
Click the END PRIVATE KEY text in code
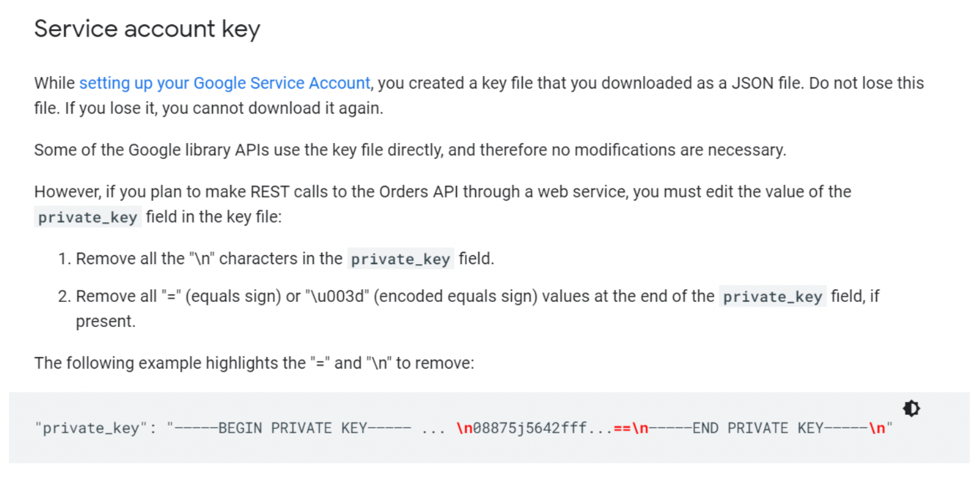(x=758, y=428)
